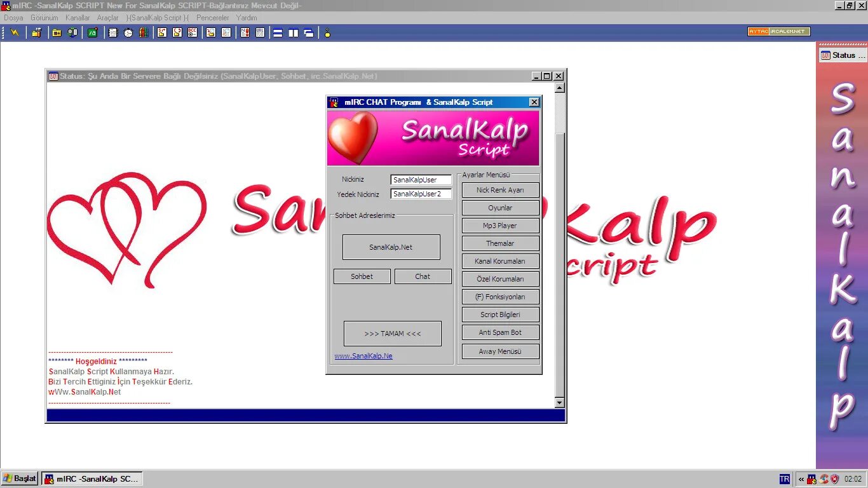Open Kanal Korumaları settings
The height and width of the screenshot is (488, 868).
[501, 261]
